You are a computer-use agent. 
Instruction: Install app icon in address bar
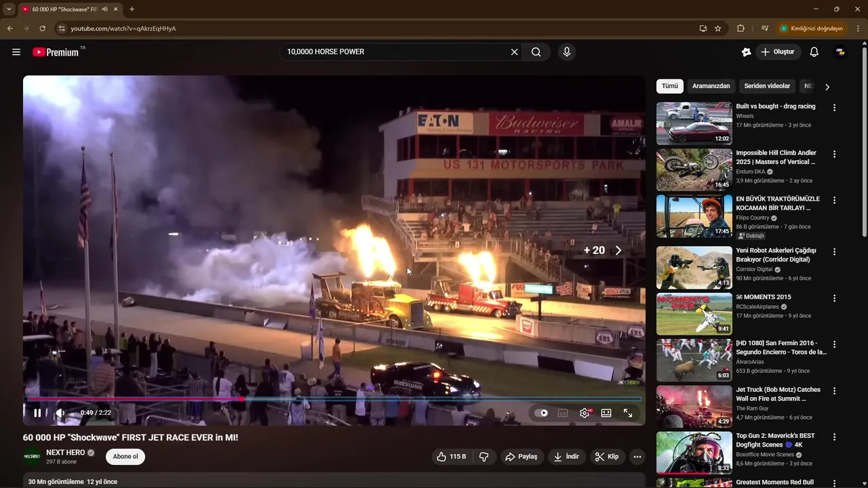[703, 28]
